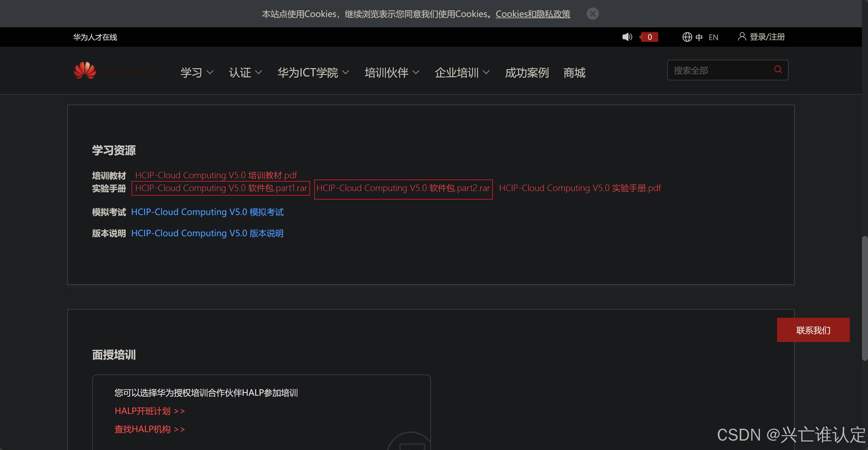
Task: Click the 面授培训 section heading
Action: coord(114,355)
